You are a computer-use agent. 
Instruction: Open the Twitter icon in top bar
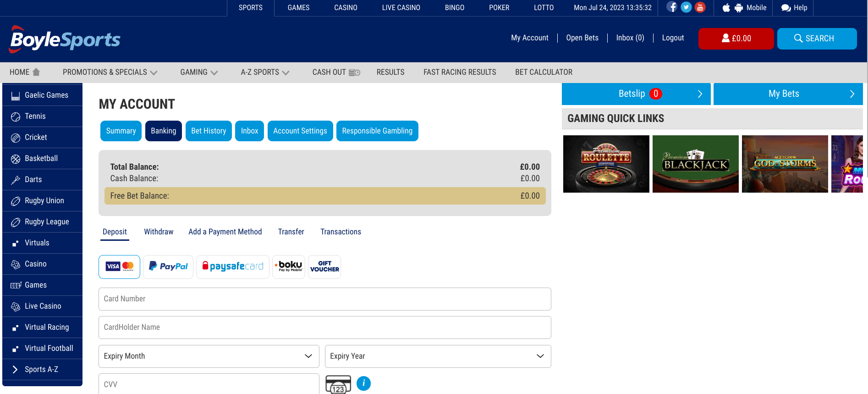pos(686,7)
